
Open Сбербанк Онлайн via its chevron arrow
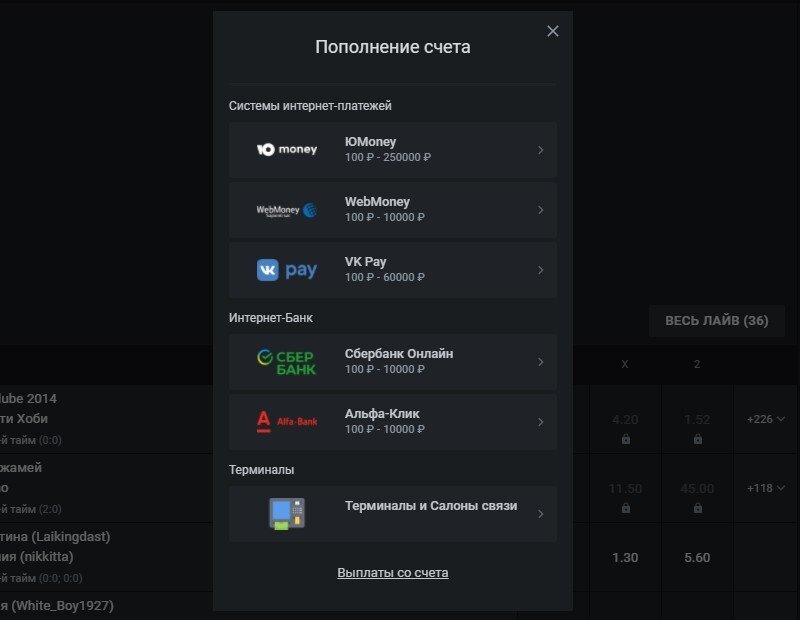coord(540,362)
